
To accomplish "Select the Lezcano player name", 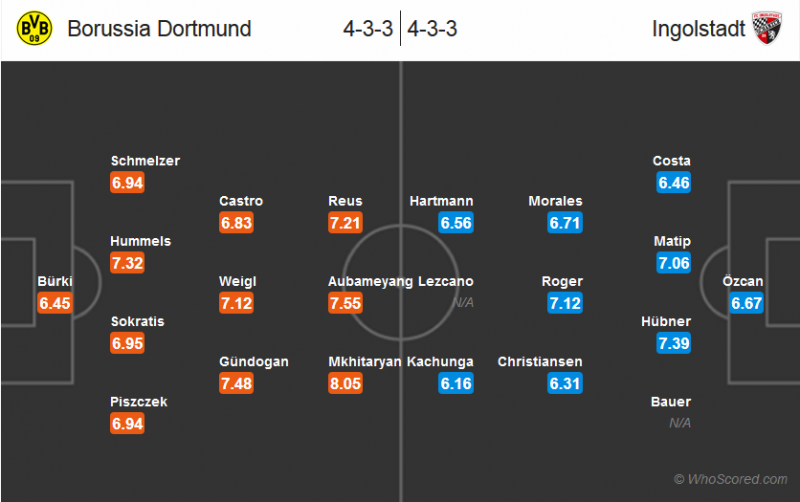I will click(x=446, y=282).
